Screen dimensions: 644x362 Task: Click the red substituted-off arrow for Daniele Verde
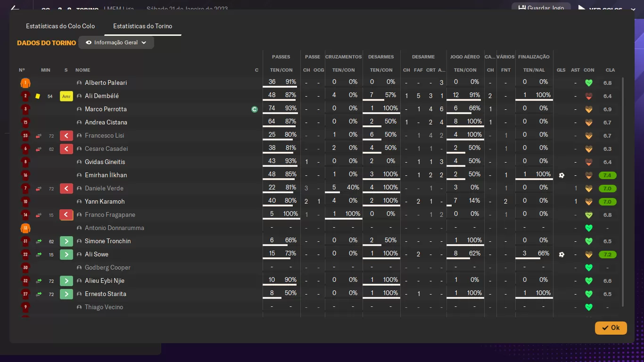[x=66, y=189]
